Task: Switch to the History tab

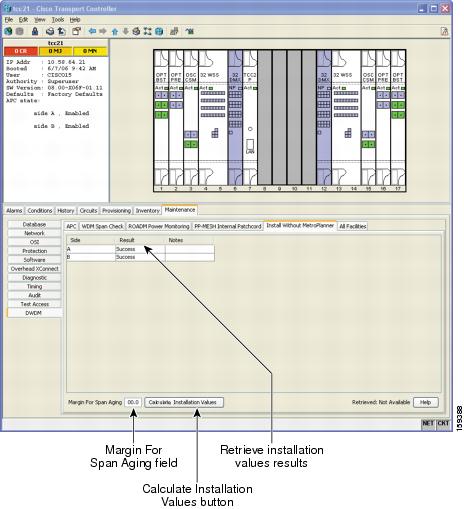Action: (x=66, y=211)
